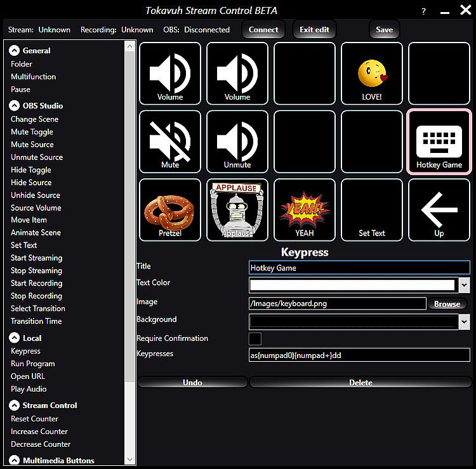The height and width of the screenshot is (469, 476).
Task: Collapse the General section
Action: [x=15, y=51]
